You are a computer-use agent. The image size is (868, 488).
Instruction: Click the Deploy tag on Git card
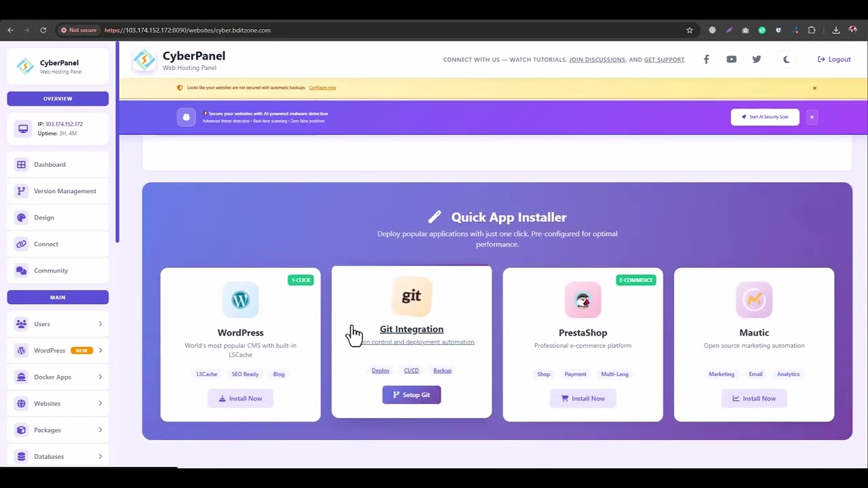point(380,371)
